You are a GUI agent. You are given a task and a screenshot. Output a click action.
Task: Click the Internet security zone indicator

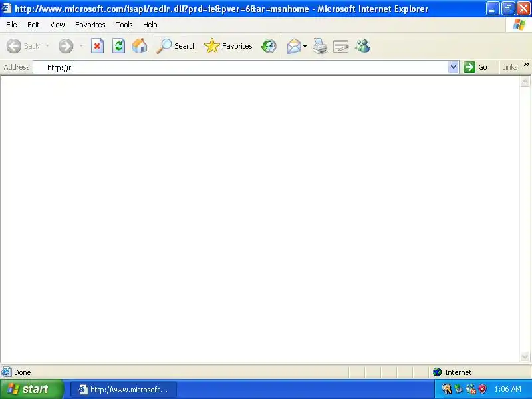pos(452,372)
